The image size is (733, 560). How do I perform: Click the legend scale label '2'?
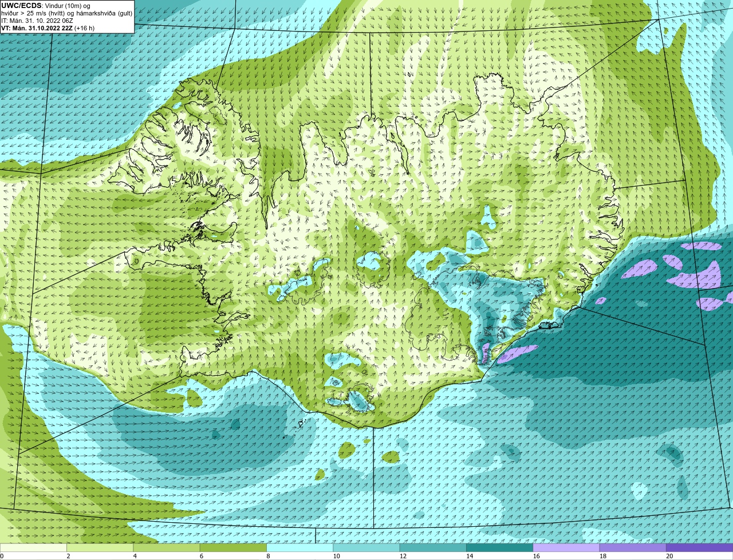pyautogui.click(x=68, y=556)
